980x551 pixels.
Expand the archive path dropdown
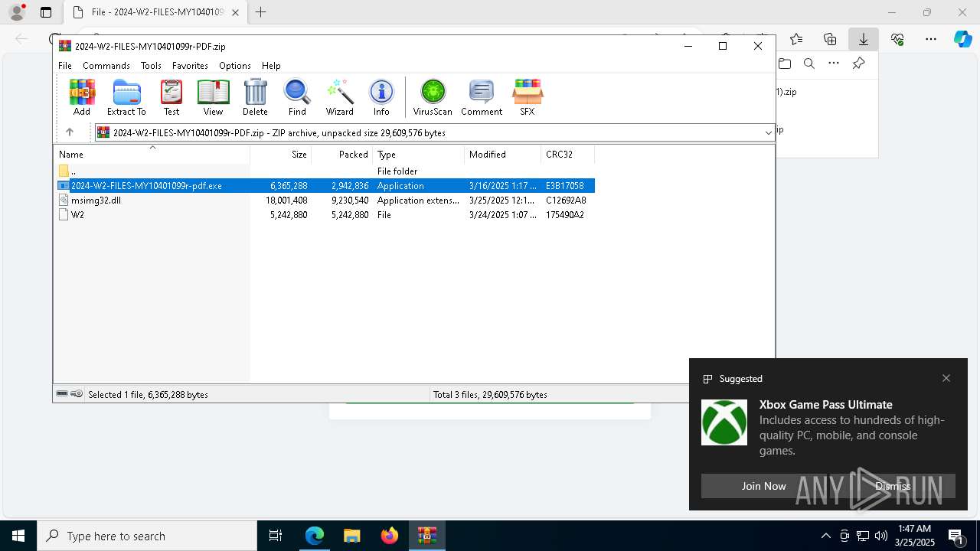[x=768, y=132]
